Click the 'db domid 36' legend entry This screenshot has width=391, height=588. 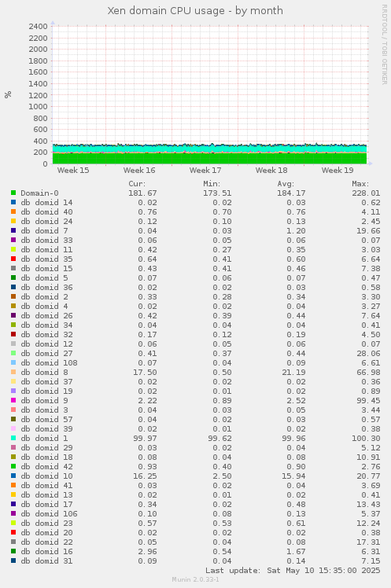(46, 287)
